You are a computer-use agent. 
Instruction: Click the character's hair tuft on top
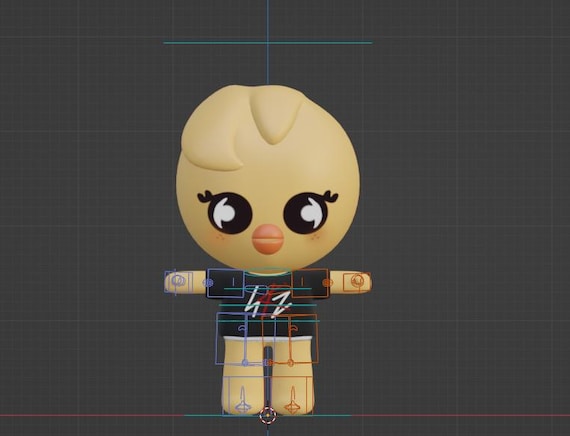click(276, 116)
